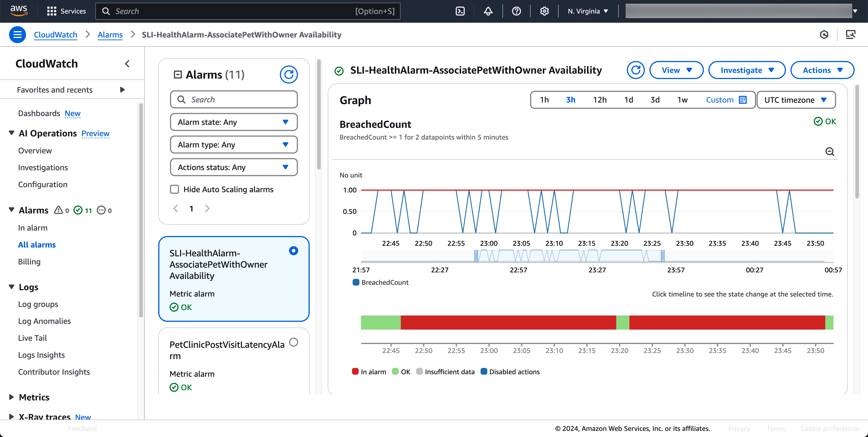Select the PetClinicPostVisitLatencyAlarm radio button

(x=293, y=342)
